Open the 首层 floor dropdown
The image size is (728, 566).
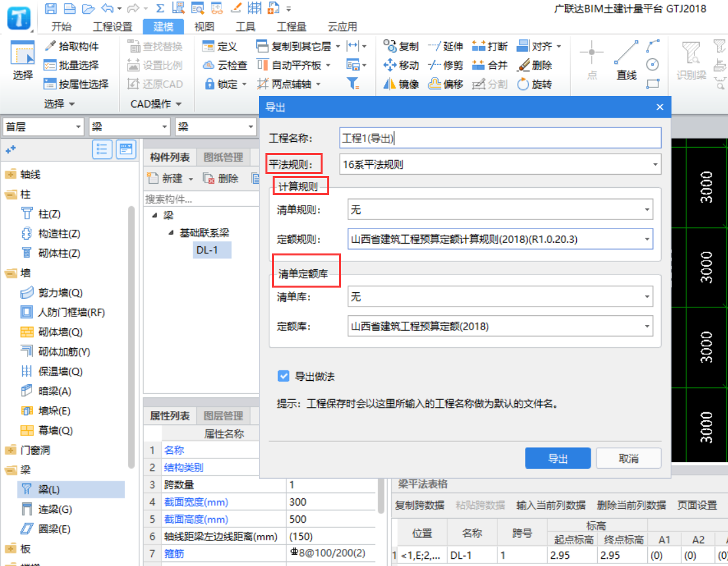43,127
